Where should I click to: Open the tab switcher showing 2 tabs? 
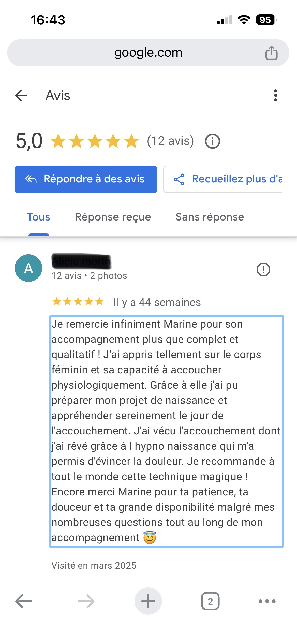click(x=210, y=601)
